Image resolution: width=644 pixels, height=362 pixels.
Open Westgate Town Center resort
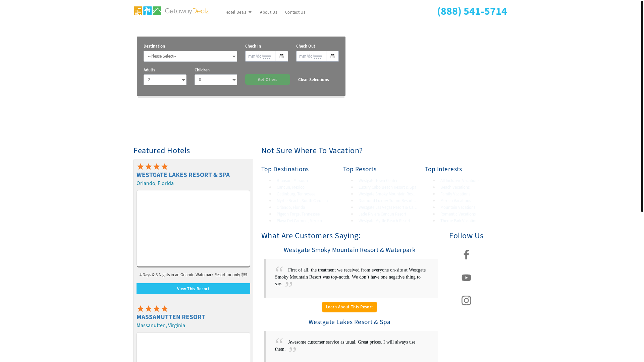[378, 181]
